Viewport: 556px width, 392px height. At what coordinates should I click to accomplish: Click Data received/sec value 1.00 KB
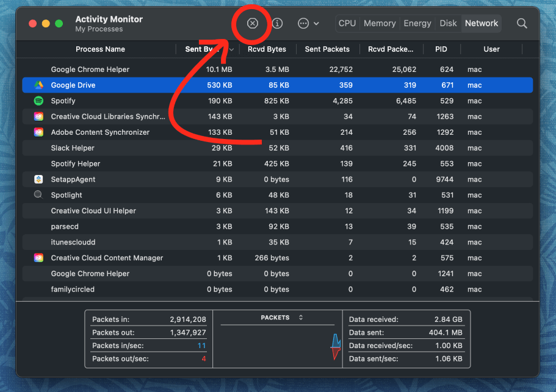click(449, 346)
